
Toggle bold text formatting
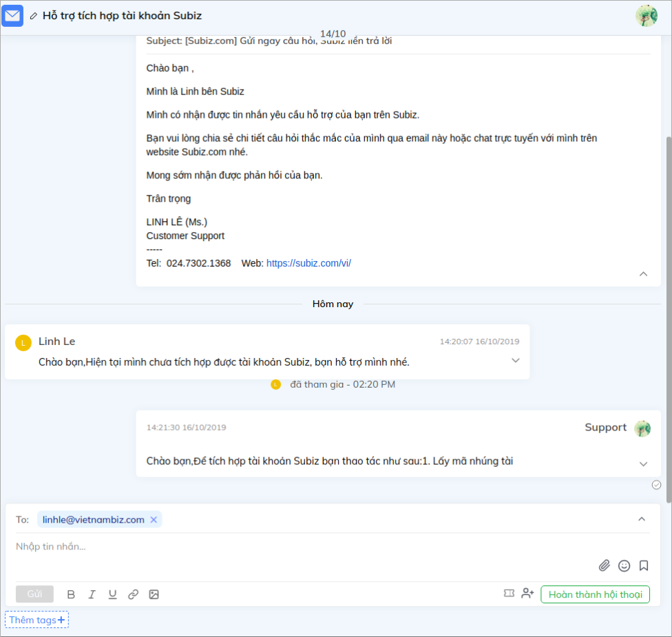pos(71,594)
